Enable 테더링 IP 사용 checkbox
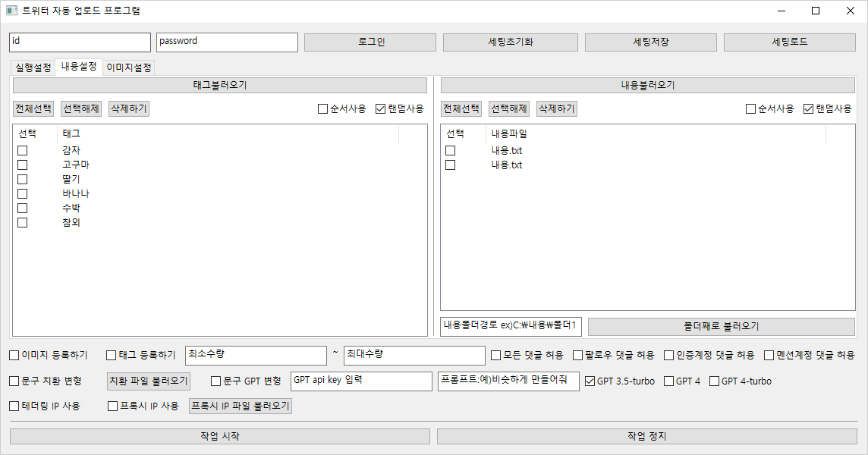868x455 pixels. [x=14, y=406]
